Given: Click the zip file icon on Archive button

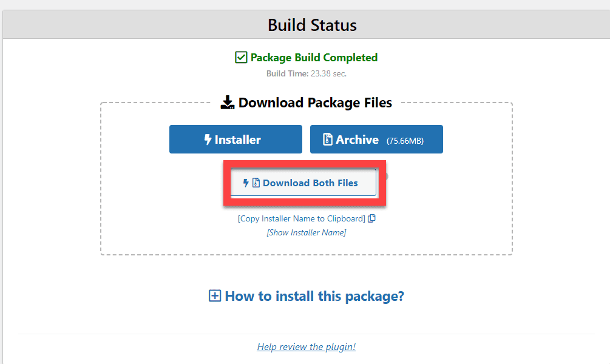Looking at the screenshot, I should (328, 139).
